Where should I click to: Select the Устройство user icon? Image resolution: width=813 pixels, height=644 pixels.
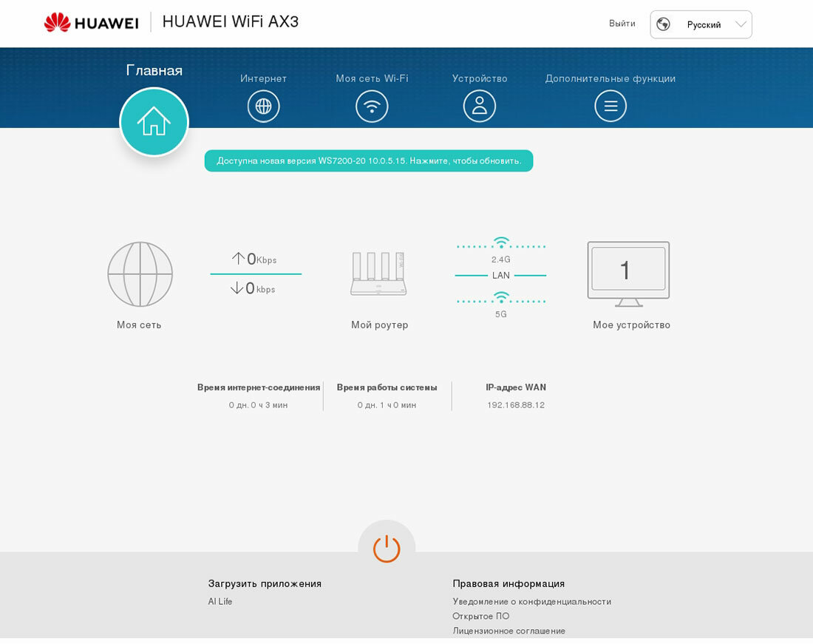479,106
